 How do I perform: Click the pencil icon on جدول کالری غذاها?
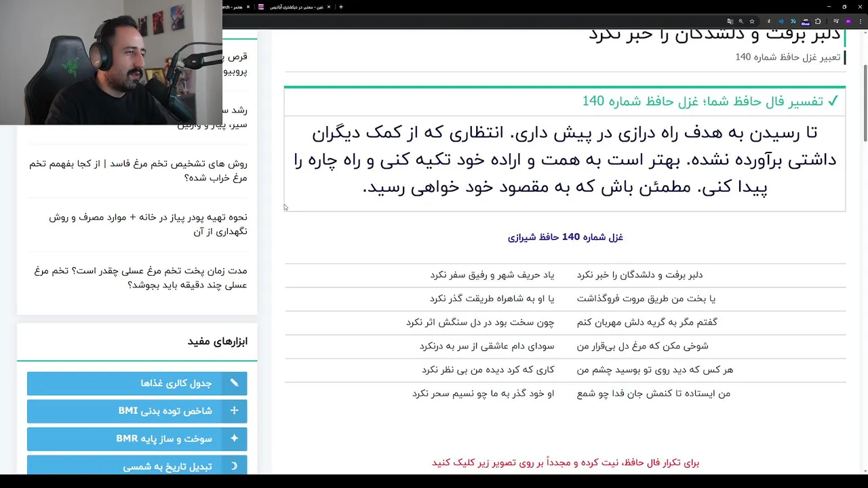coord(234,383)
